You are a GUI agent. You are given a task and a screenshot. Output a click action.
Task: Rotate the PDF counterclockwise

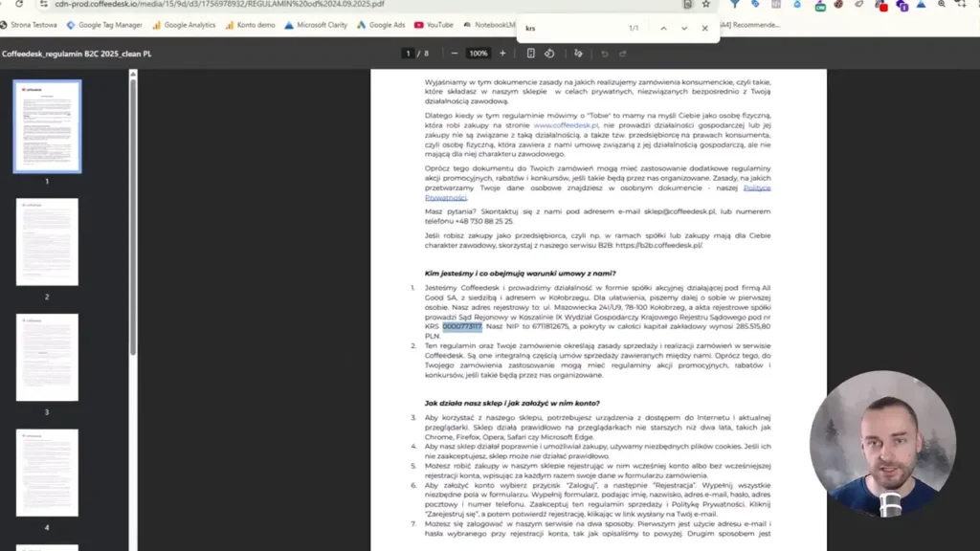(x=549, y=54)
